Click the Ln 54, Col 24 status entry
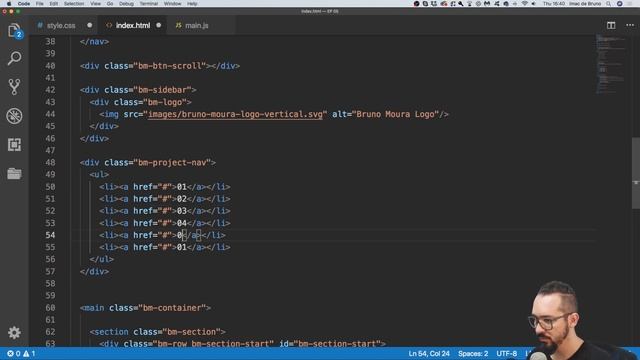The width and height of the screenshot is (640, 360). pyautogui.click(x=429, y=353)
